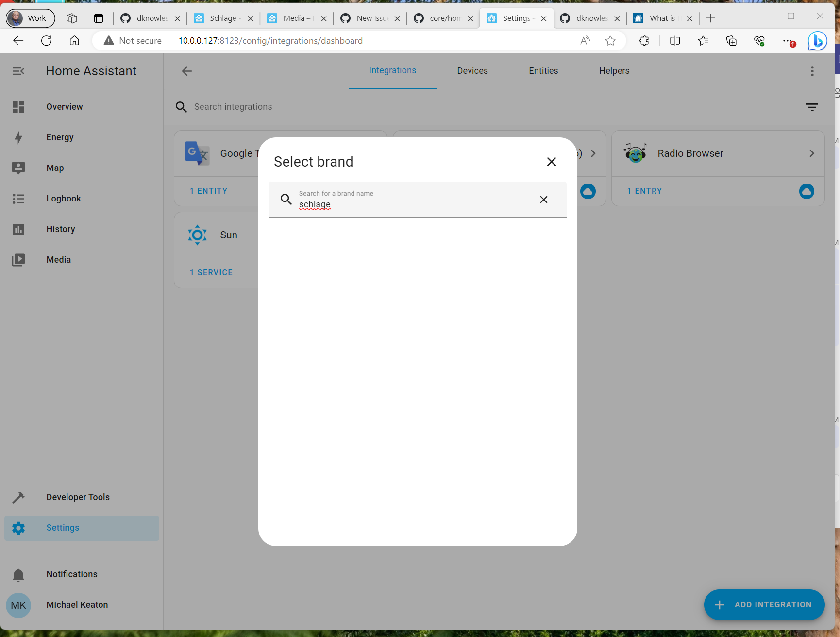Image resolution: width=840 pixels, height=637 pixels.
Task: Switch to the Entities tab
Action: pyautogui.click(x=543, y=70)
